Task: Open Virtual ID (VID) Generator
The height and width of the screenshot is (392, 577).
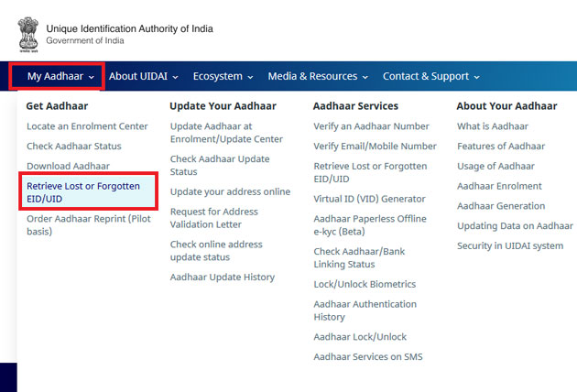Action: 369,199
